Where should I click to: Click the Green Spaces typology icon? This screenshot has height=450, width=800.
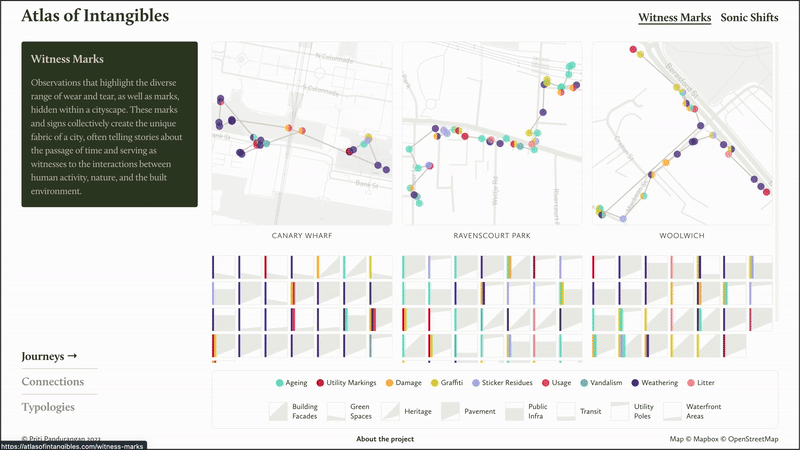click(336, 411)
